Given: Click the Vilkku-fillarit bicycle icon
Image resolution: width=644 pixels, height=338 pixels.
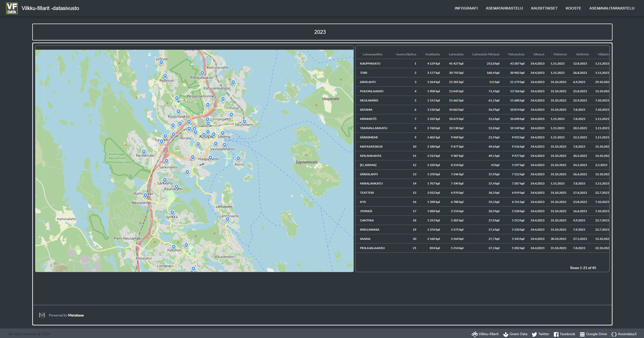Looking at the screenshot, I should pos(475,334).
